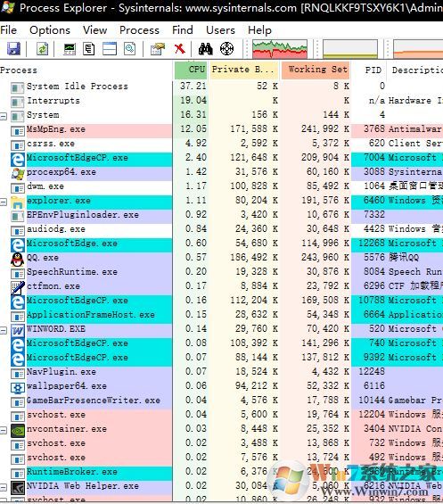Select the csrss.exe process row
Viewport: 443px width, 504px height.
[x=221, y=144]
